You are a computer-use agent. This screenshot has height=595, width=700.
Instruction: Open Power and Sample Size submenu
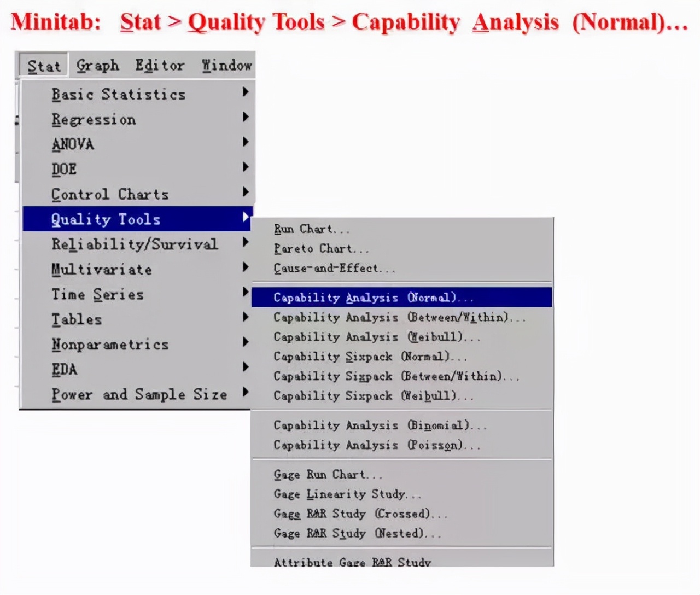click(x=137, y=394)
